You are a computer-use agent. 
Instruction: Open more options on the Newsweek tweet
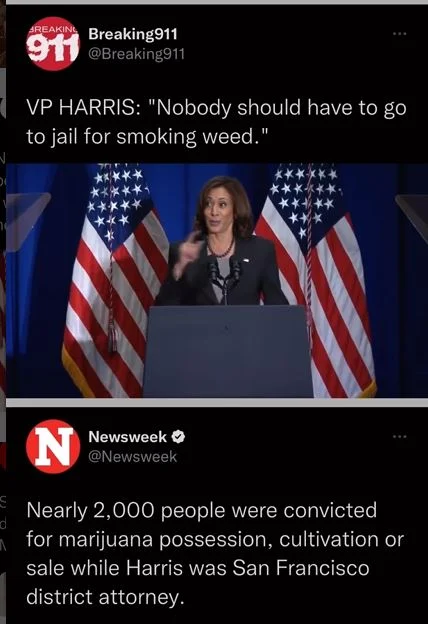pyautogui.click(x=399, y=437)
